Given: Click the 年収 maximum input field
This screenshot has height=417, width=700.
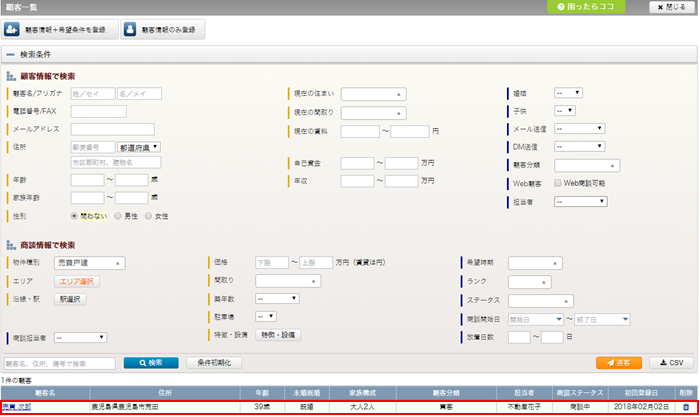Looking at the screenshot, I should (x=401, y=181).
